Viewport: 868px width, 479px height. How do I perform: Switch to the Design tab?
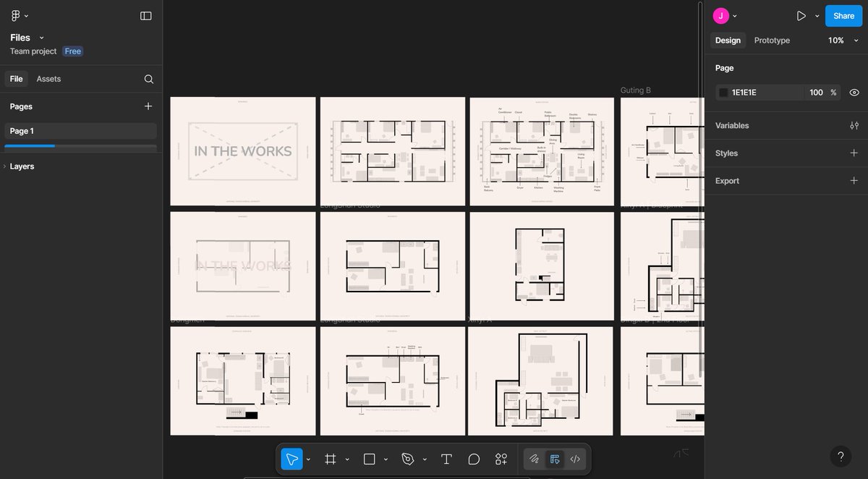tap(728, 41)
